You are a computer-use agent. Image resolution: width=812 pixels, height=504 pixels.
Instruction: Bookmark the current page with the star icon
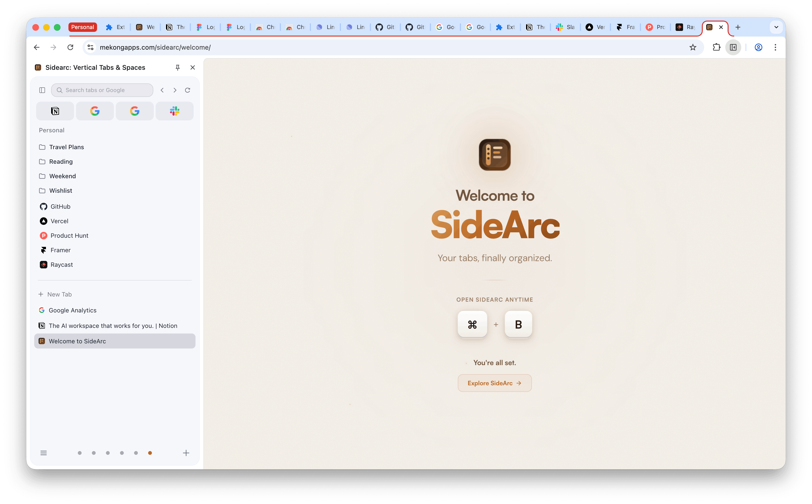pyautogui.click(x=693, y=47)
